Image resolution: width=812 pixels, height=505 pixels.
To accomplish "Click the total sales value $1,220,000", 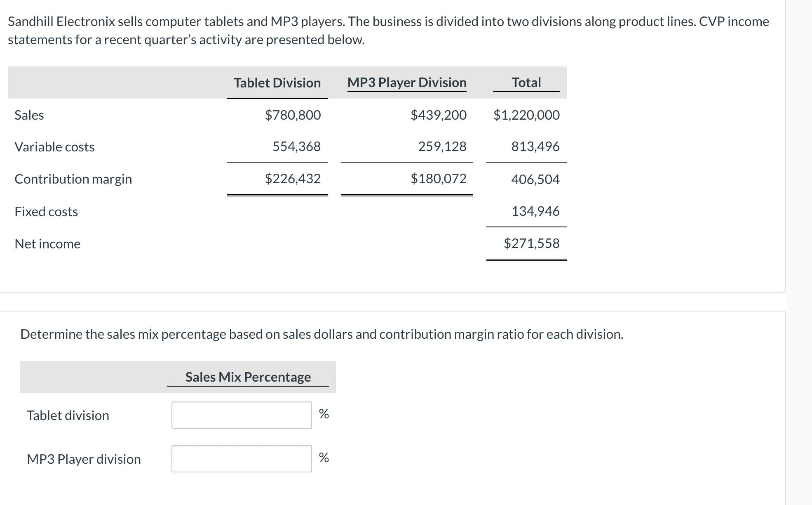I will [526, 115].
